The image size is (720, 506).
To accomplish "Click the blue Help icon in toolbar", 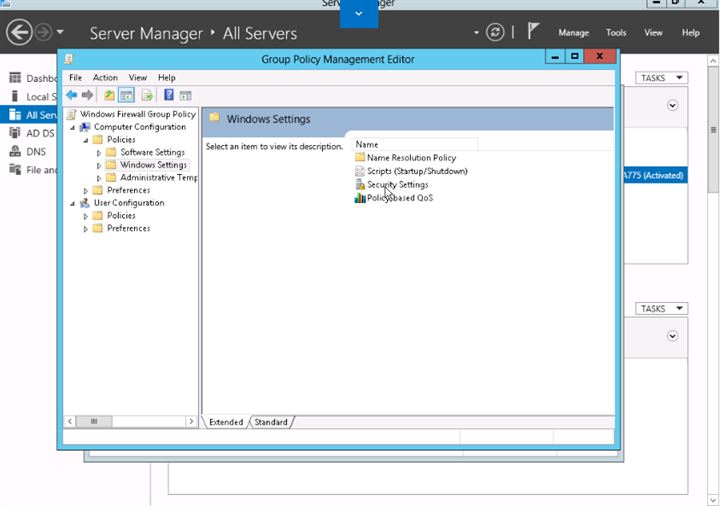I will click(169, 95).
